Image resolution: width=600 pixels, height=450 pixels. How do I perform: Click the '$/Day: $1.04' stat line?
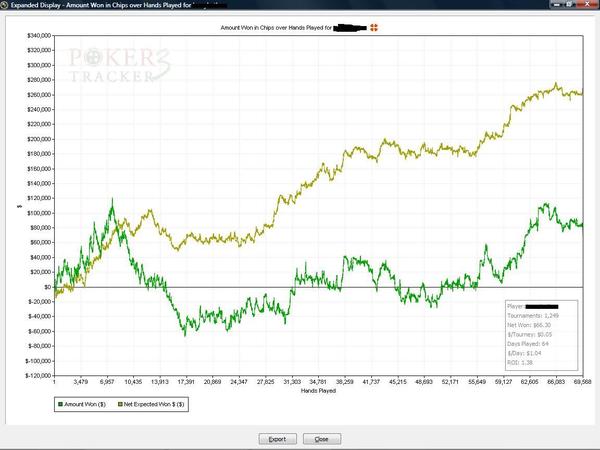[x=524, y=353]
